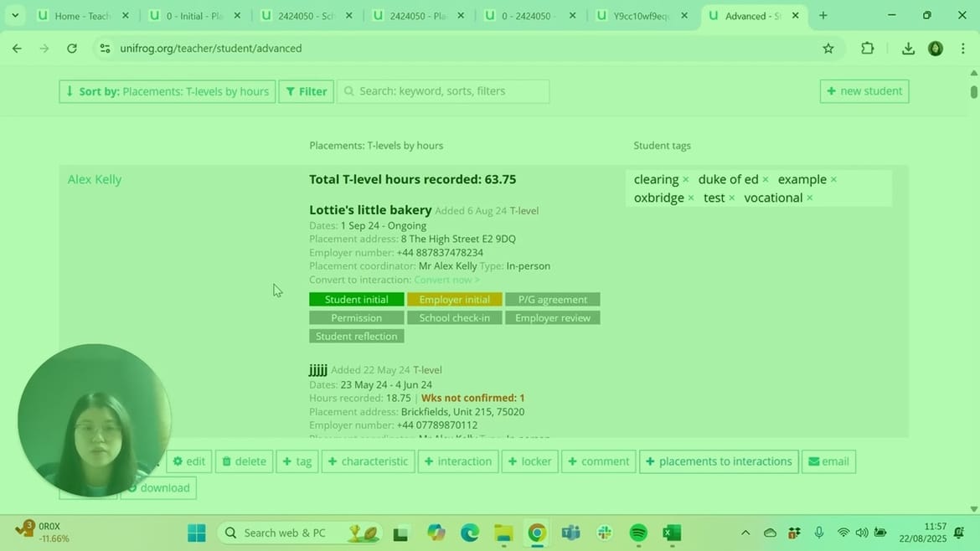Delete the vocational tag from Alex Kelly
The height and width of the screenshot is (551, 980).
point(809,198)
